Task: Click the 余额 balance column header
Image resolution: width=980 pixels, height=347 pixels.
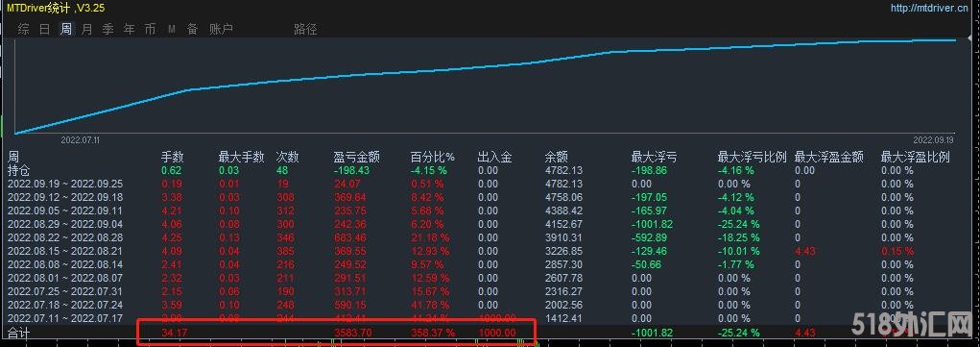Action: tap(557, 158)
